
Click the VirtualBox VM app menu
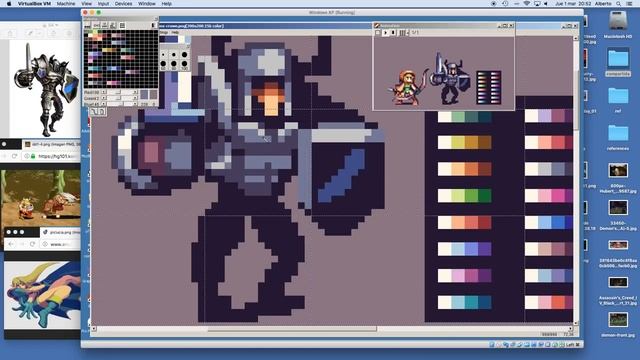coord(34,4)
